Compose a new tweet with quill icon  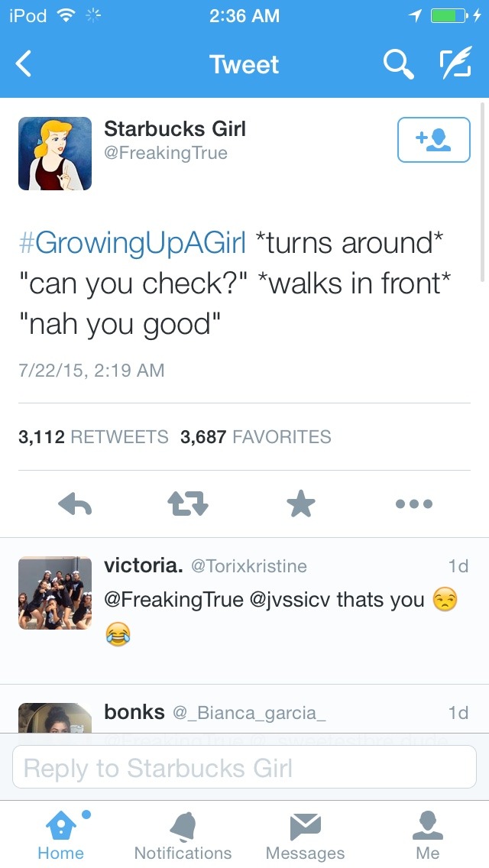click(x=455, y=62)
